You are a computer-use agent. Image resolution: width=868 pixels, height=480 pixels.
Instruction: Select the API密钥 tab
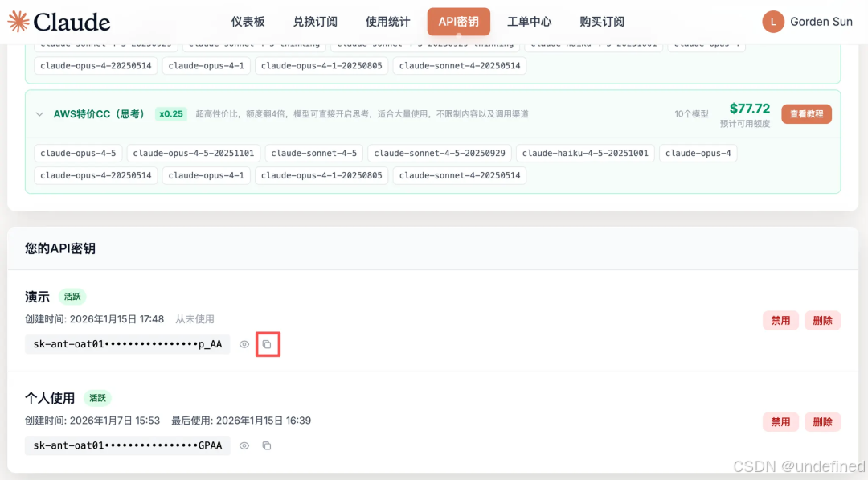pos(458,22)
